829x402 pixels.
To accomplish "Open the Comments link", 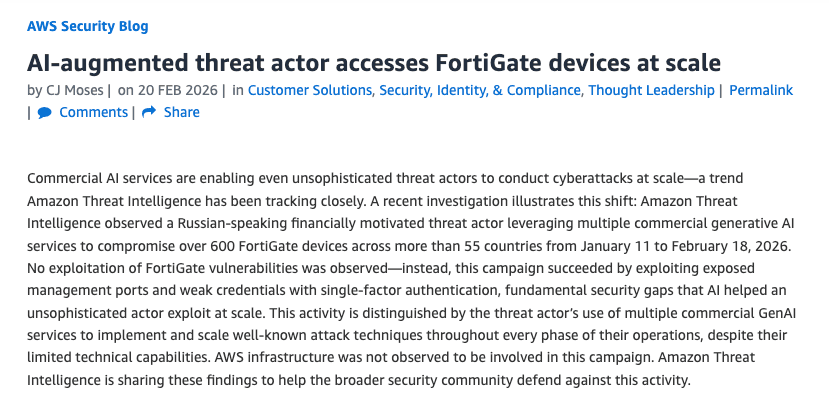I will (x=93, y=113).
